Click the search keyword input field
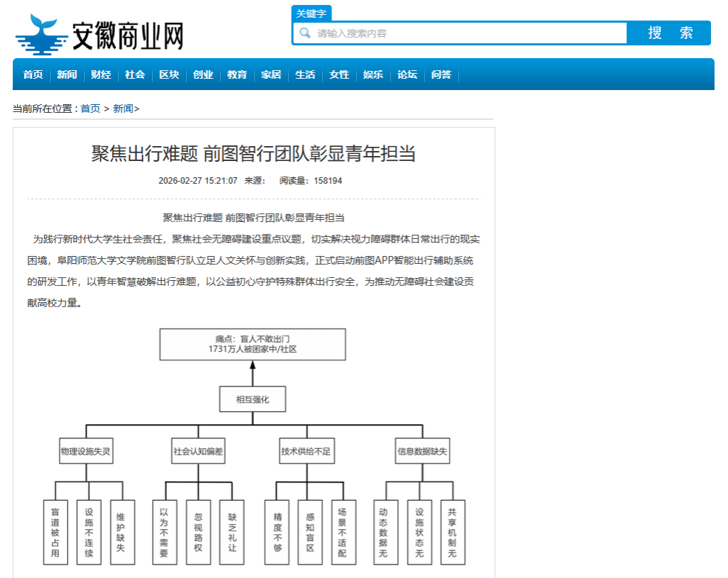This screenshot has height=578, width=728. point(468,33)
